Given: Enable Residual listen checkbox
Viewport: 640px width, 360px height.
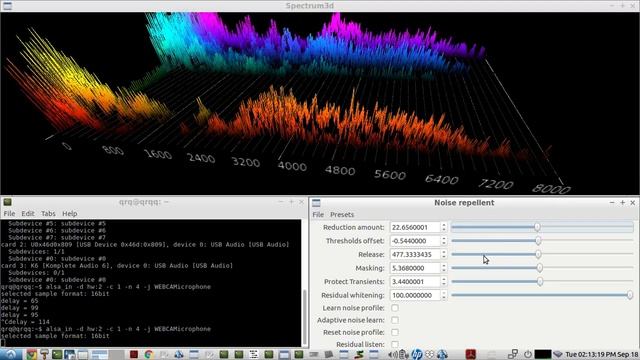Looking at the screenshot, I should pyautogui.click(x=395, y=344).
